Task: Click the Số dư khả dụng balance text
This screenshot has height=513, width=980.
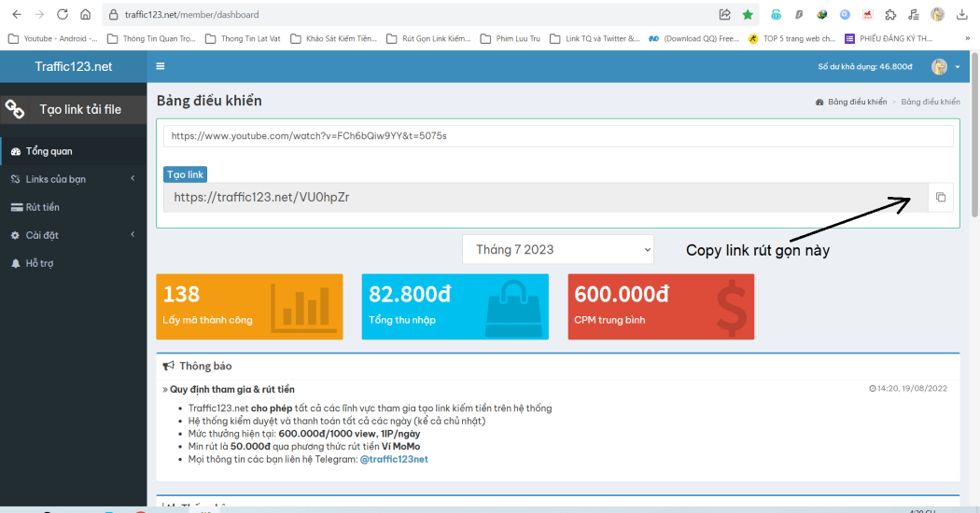Action: [865, 67]
